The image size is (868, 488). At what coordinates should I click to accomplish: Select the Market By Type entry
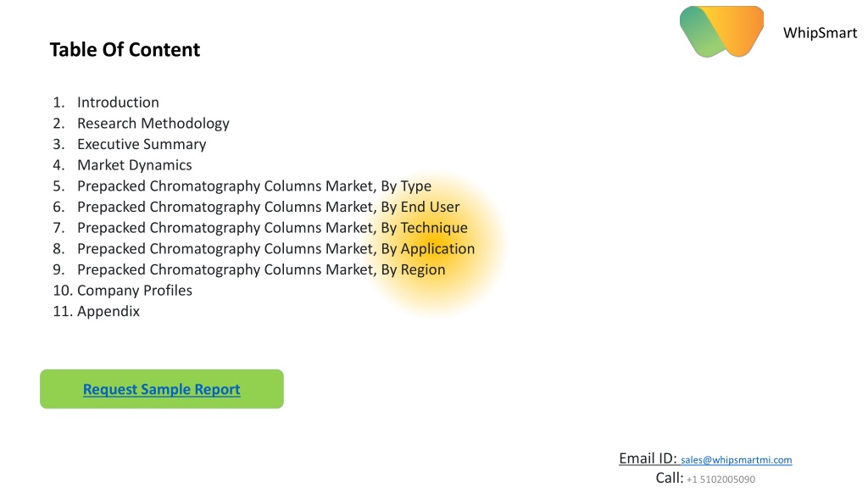254,186
